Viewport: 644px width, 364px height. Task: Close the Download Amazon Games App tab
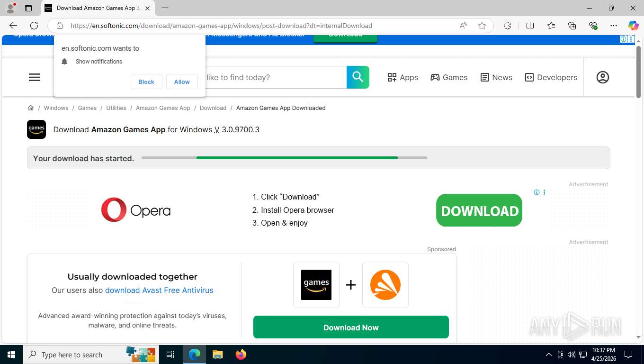coord(147,8)
